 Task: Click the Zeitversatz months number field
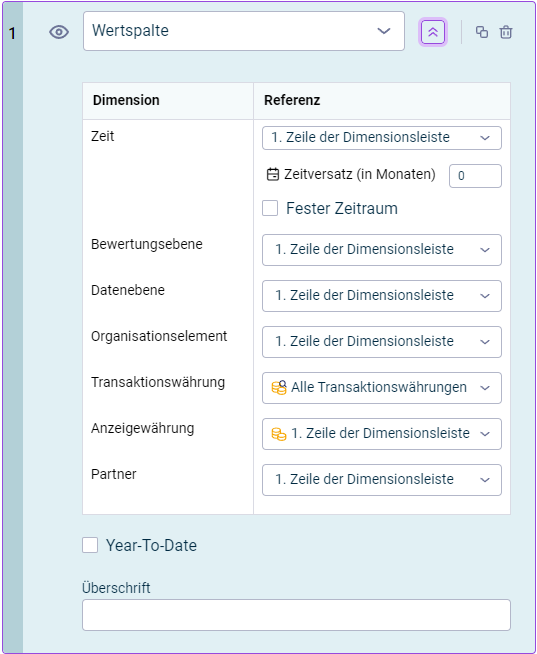pos(475,176)
